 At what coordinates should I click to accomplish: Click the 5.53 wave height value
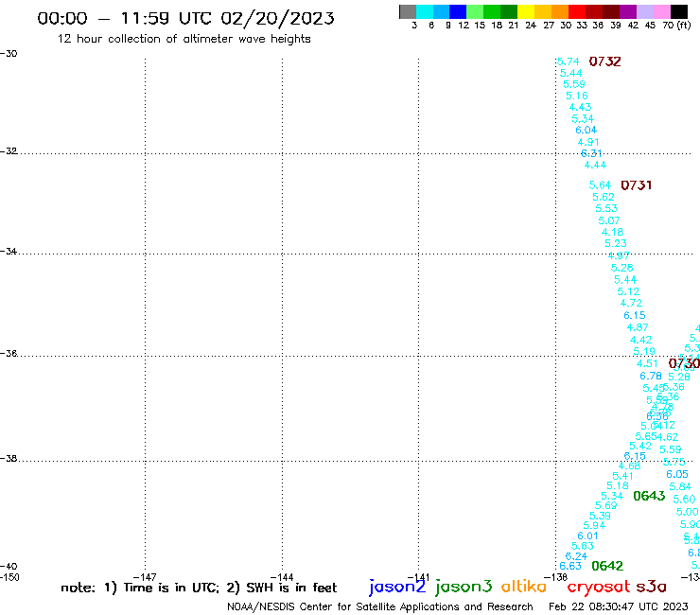point(606,208)
